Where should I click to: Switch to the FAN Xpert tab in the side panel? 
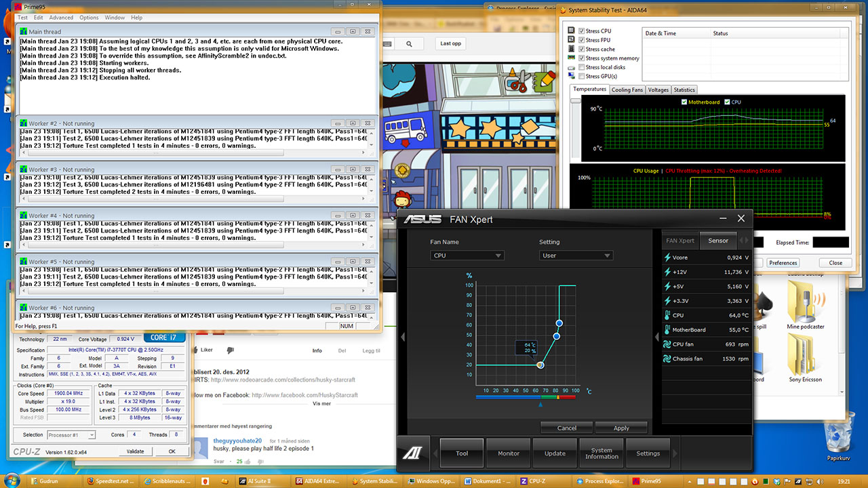pos(680,241)
